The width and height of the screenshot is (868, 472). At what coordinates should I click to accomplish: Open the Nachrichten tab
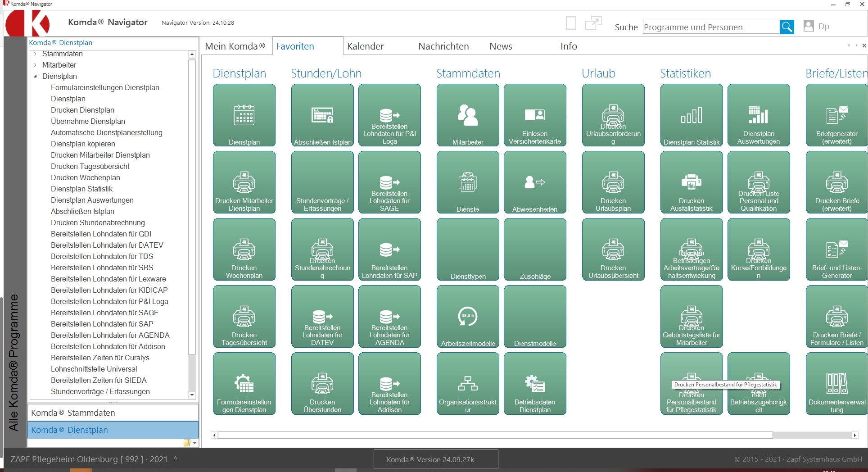[443, 46]
